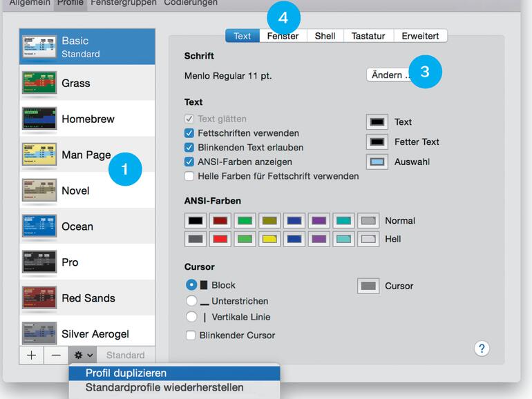Pick the Hell bright green swatch
This screenshot has height=399, width=532.
[x=245, y=239]
